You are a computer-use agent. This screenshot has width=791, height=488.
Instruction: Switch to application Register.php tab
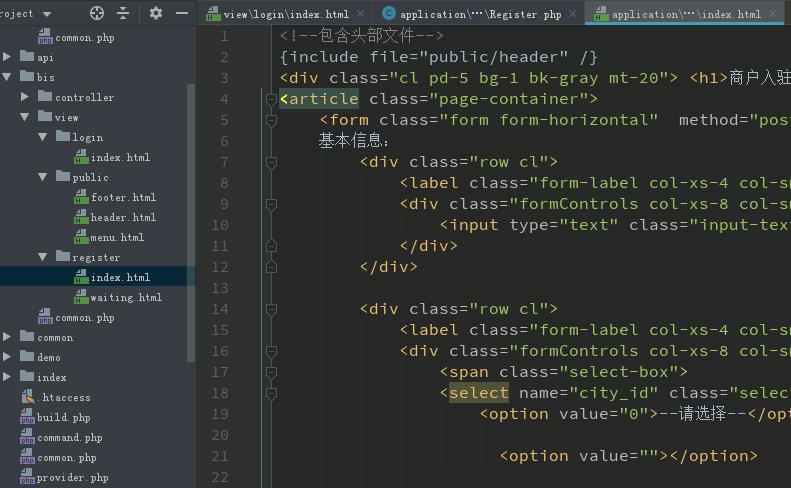click(481, 14)
